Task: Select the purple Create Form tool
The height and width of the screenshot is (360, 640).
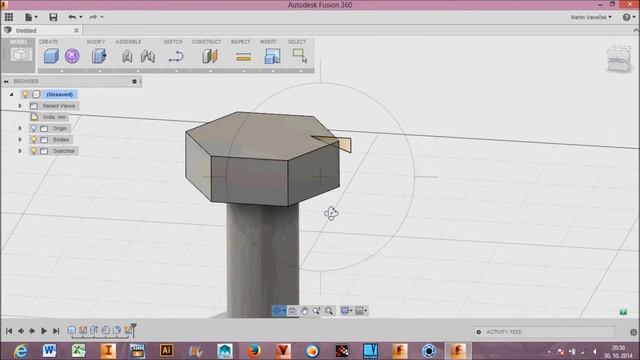Action: click(x=72, y=56)
